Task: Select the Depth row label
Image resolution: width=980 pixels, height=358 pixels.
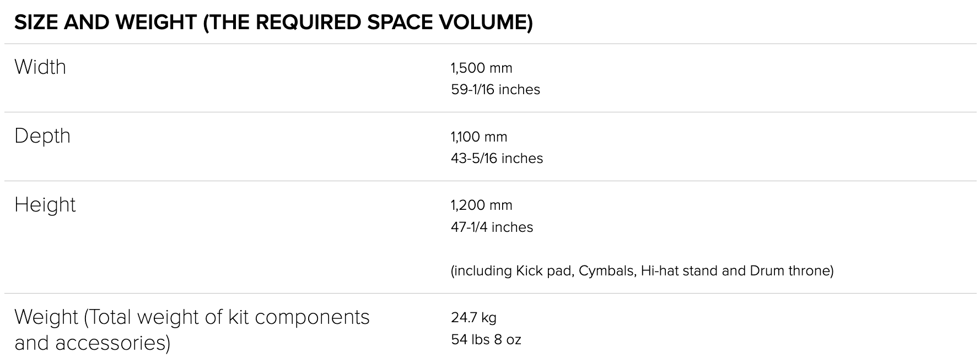Action: point(42,136)
